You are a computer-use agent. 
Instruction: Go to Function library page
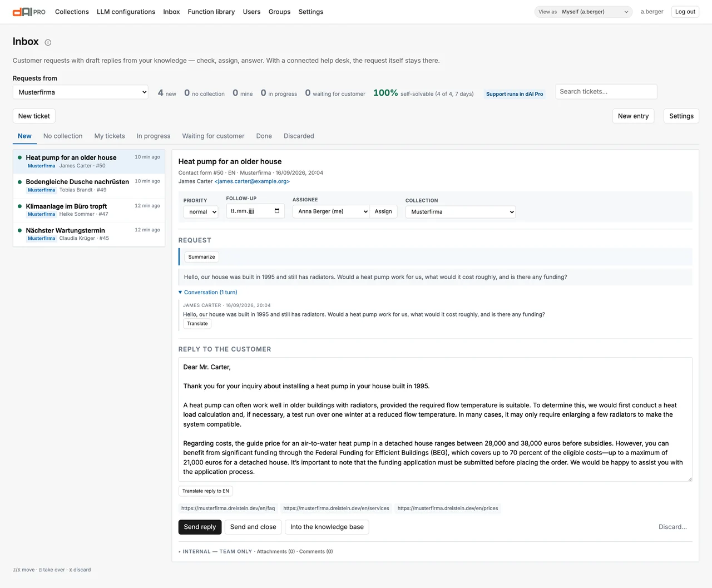[x=211, y=12]
